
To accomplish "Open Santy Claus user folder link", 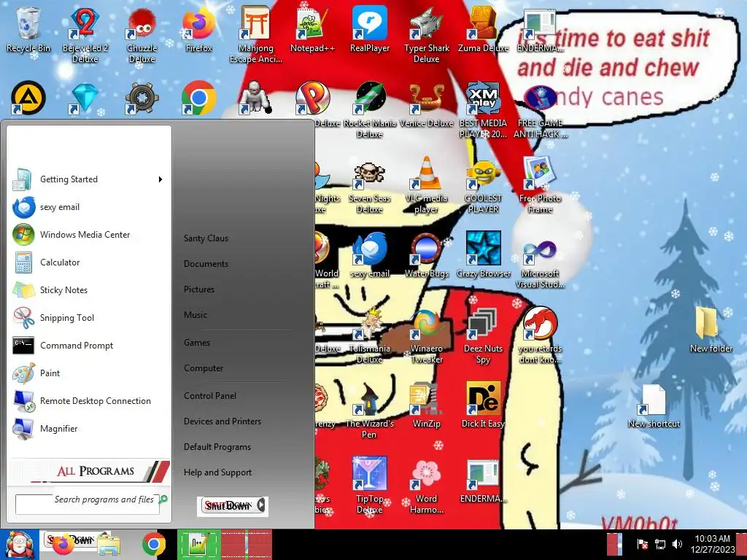I will click(206, 238).
